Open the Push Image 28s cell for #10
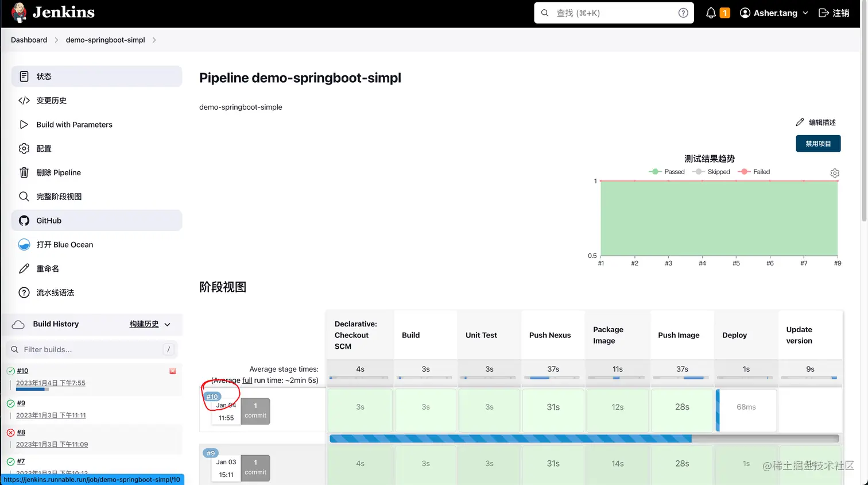The width and height of the screenshot is (868, 485). coord(682,410)
